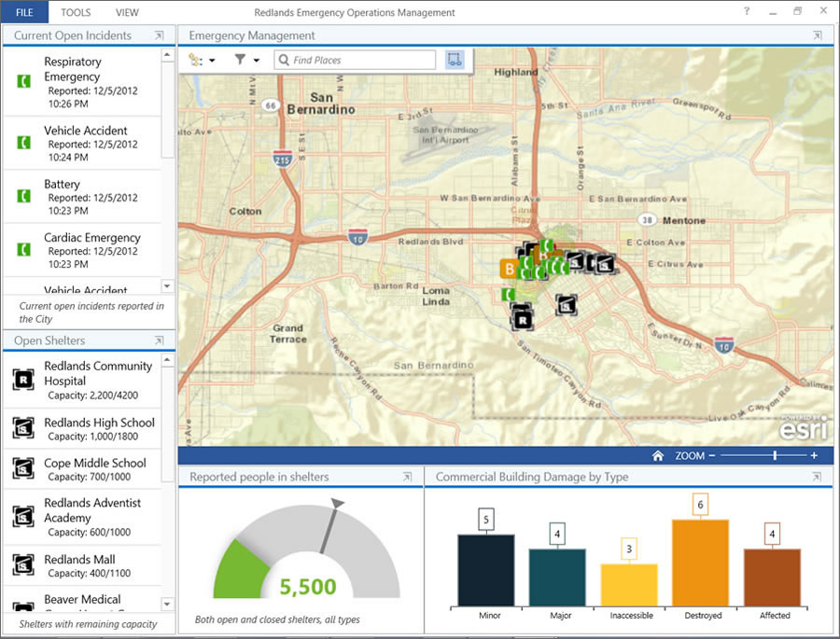
Task: Open the legend tool dropdown arrow
Action: [213, 59]
